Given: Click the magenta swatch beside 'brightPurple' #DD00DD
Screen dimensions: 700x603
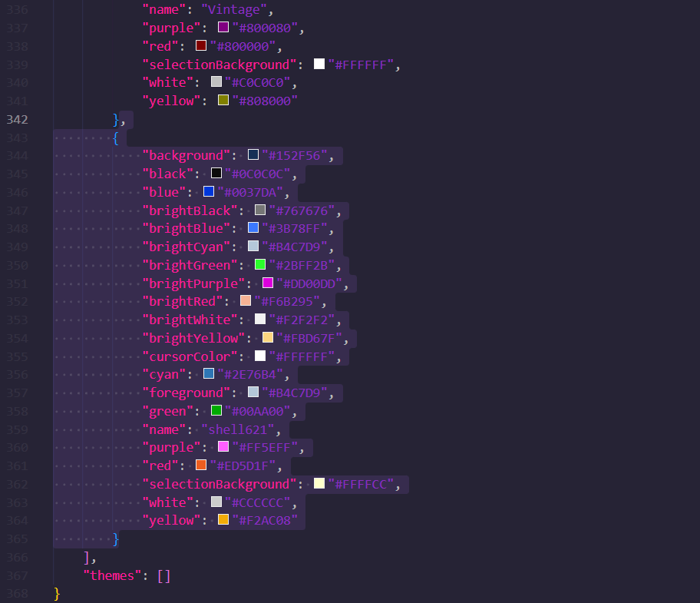Looking at the screenshot, I should coord(266,283).
